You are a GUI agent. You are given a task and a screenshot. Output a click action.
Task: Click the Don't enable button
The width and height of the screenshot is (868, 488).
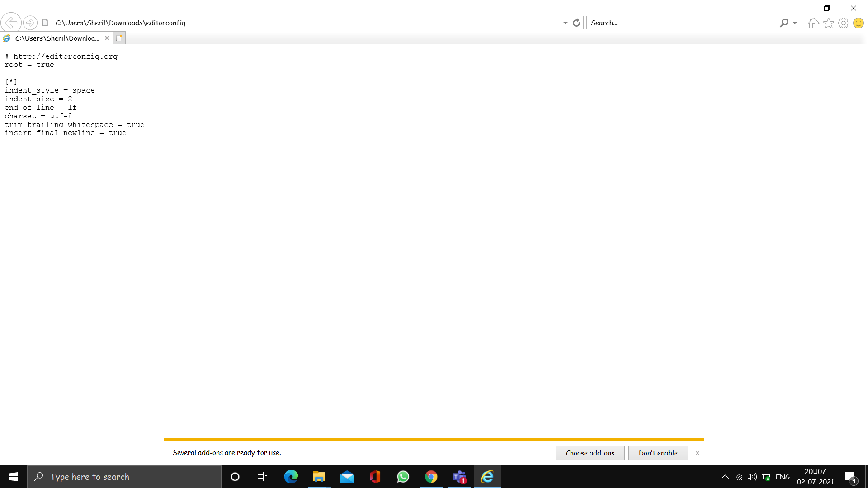point(658,453)
